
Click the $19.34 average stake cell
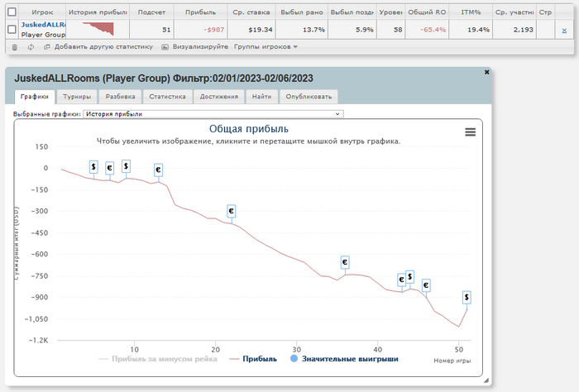(251, 30)
